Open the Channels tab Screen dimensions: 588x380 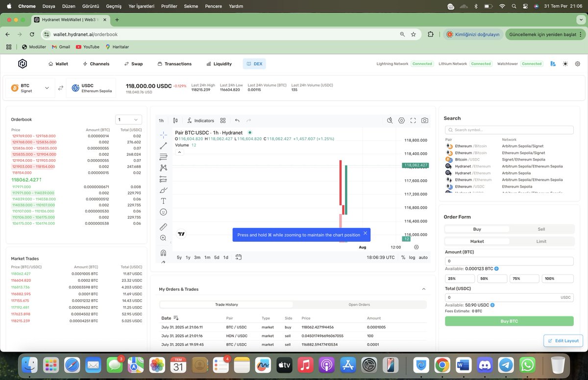tap(96, 64)
